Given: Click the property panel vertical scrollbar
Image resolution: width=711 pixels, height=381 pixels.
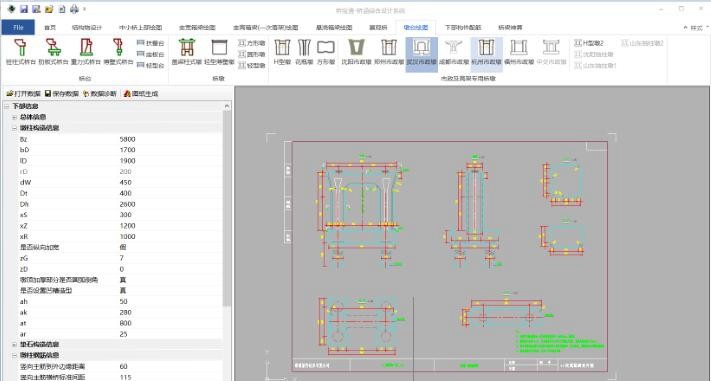Looking at the screenshot, I should click(x=227, y=209).
